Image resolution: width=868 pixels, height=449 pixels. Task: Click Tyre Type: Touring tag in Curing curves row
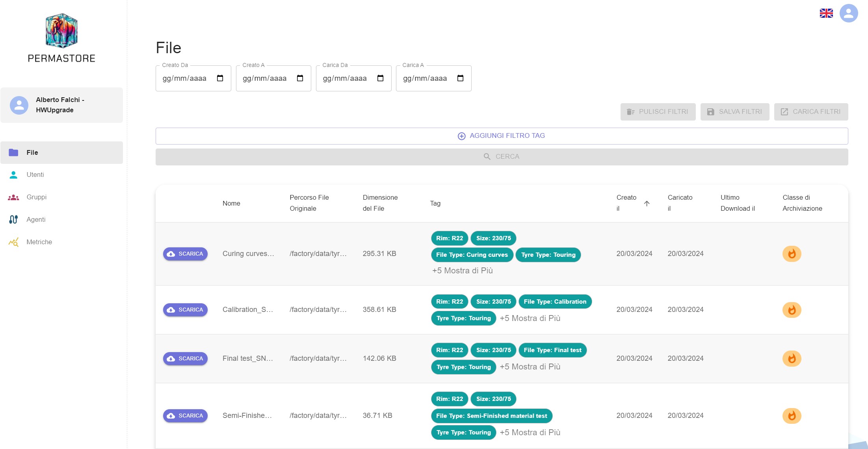548,255
